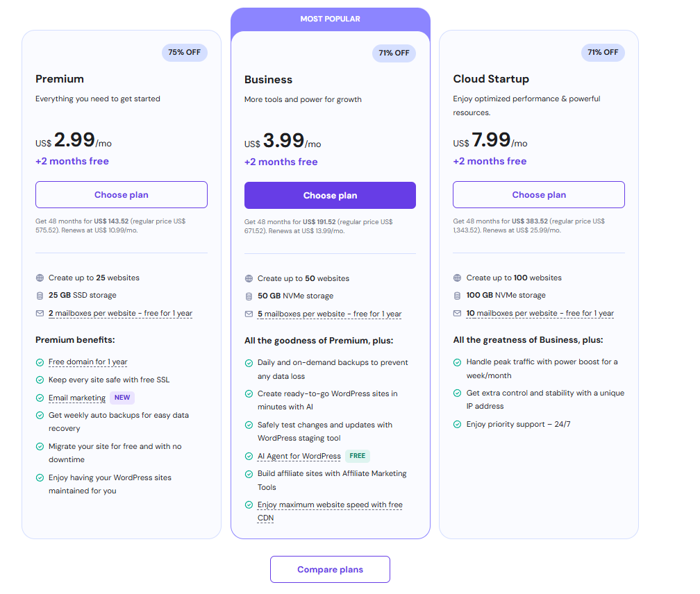Click checkmark icon beside Enjoy priority support
Viewport: 700px width, 594px height.
coord(458,424)
